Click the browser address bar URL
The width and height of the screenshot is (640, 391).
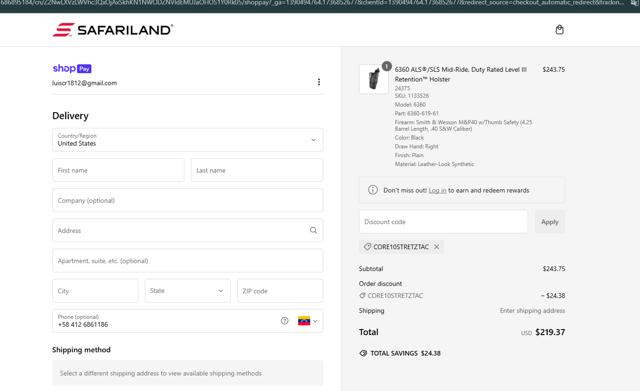click(312, 3)
